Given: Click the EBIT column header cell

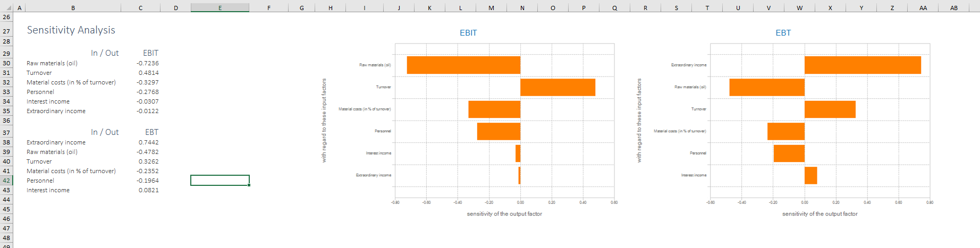Looking at the screenshot, I should tap(150, 53).
